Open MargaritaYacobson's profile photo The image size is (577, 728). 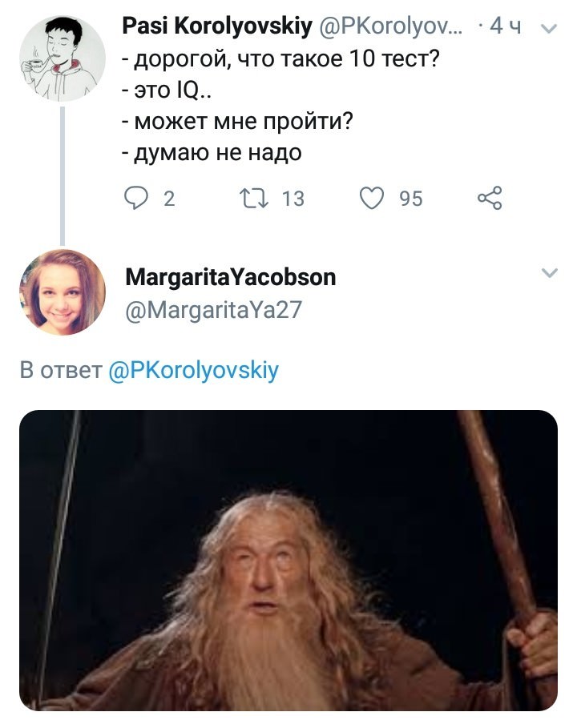coord(63,292)
